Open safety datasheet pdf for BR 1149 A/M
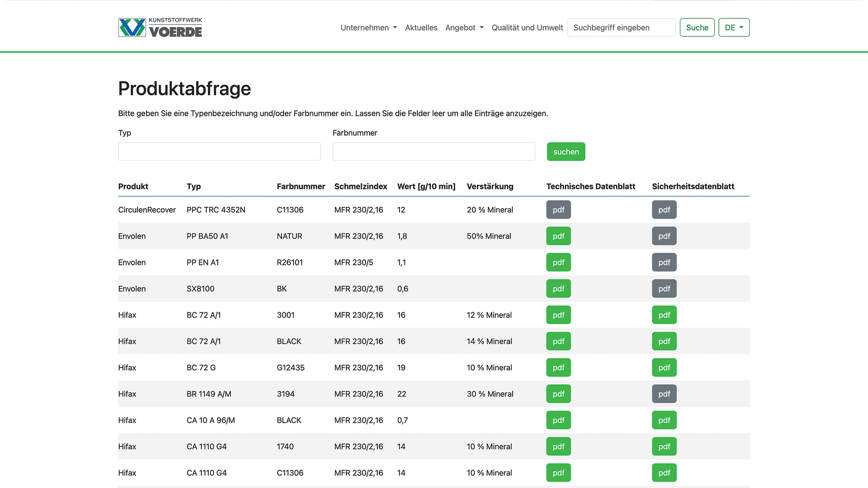Viewport: 868px width, 488px height. click(x=664, y=394)
